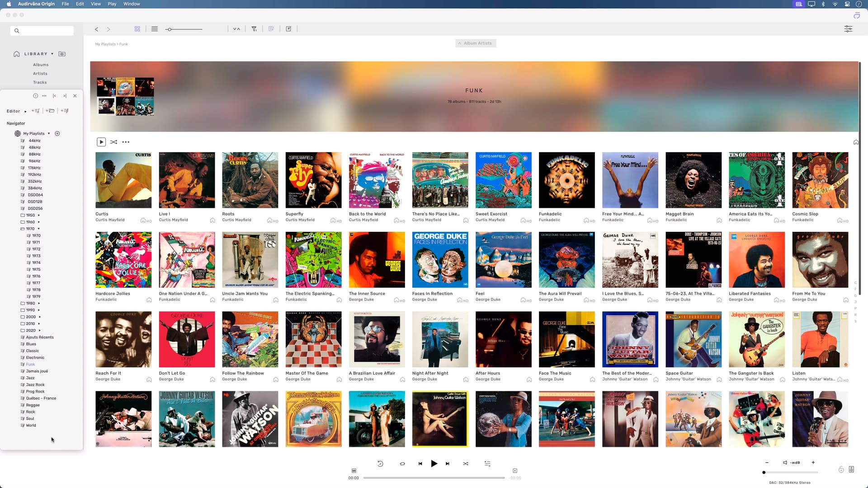Expand the 1960 folder
The height and width of the screenshot is (488, 868).
pos(39,222)
